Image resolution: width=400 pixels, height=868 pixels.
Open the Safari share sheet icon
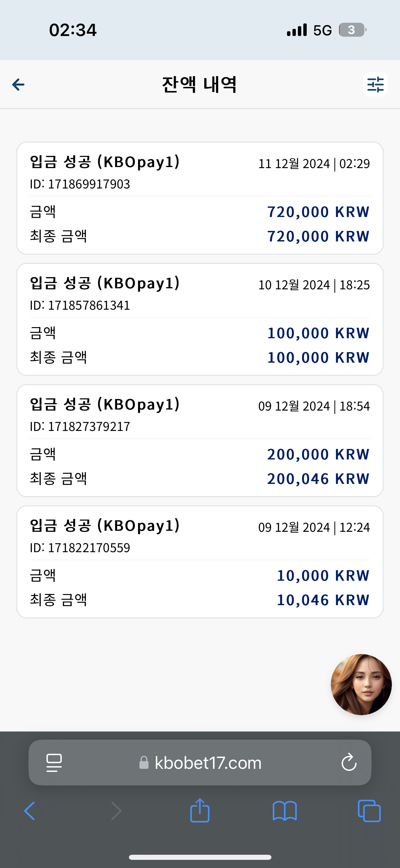click(x=200, y=810)
